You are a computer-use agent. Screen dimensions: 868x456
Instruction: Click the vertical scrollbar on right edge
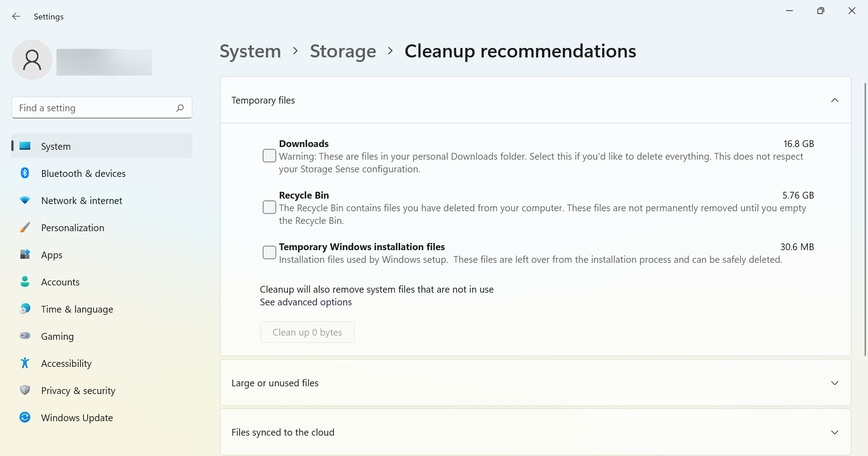[865, 219]
